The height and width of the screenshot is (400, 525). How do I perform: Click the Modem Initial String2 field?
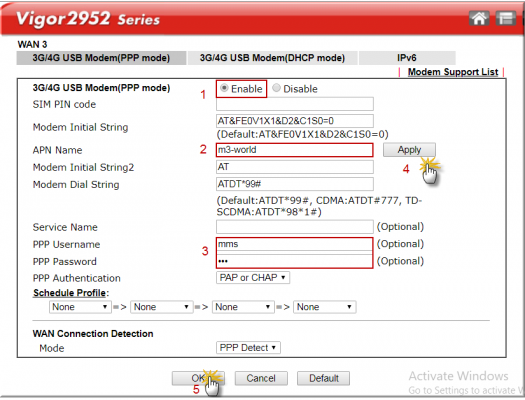[295, 167]
